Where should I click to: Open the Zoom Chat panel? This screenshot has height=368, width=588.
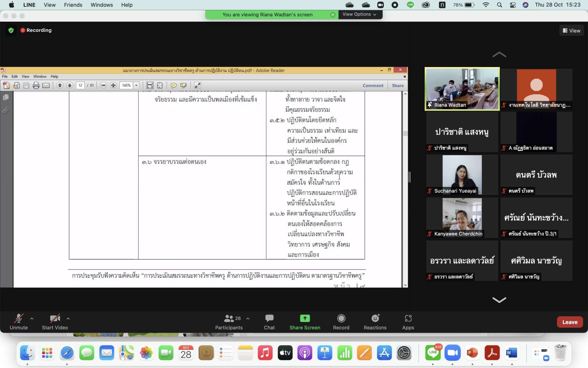pyautogui.click(x=269, y=319)
